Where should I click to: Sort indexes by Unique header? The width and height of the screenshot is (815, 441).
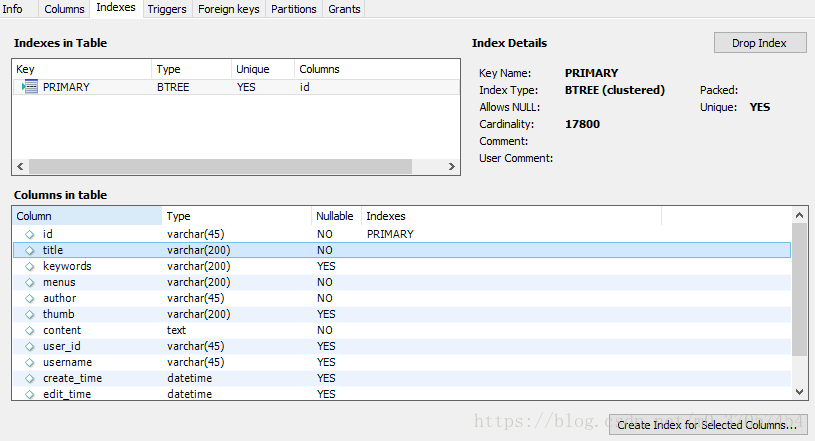tap(263, 69)
